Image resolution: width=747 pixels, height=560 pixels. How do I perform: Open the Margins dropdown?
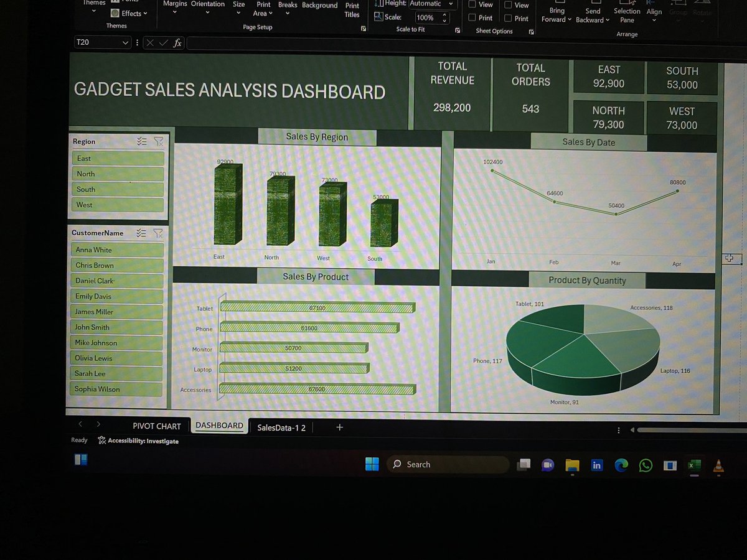pos(175,7)
